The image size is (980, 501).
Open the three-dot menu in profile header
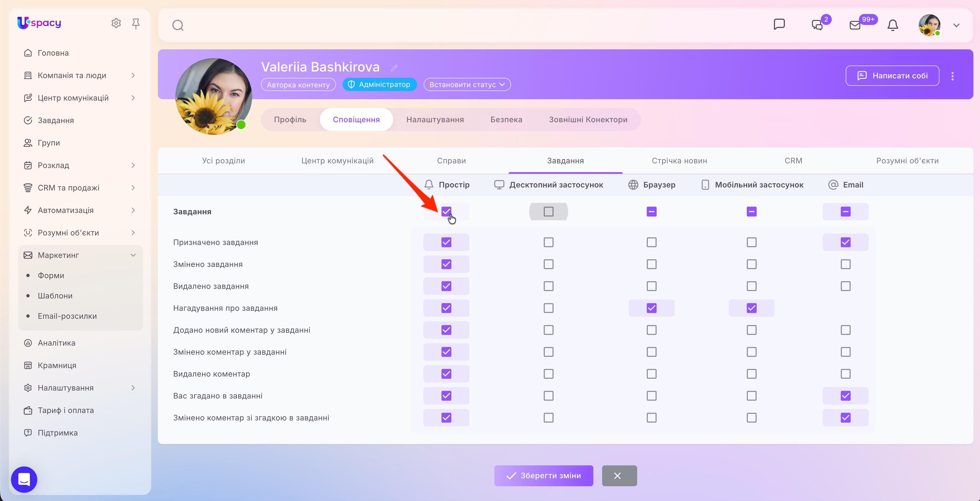(952, 76)
